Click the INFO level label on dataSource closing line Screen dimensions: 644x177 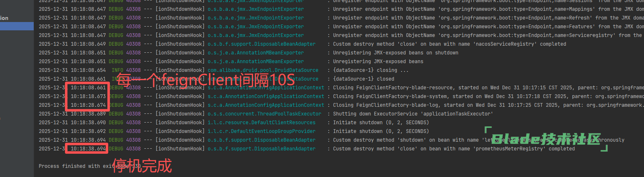pos(117,70)
